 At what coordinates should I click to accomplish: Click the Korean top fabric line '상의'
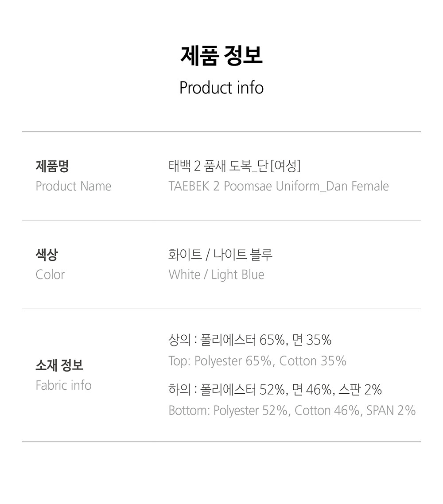pyautogui.click(x=250, y=340)
